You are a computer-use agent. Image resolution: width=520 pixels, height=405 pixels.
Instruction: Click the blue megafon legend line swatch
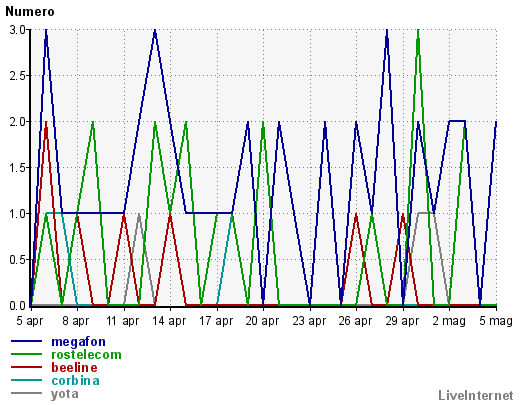pos(26,341)
